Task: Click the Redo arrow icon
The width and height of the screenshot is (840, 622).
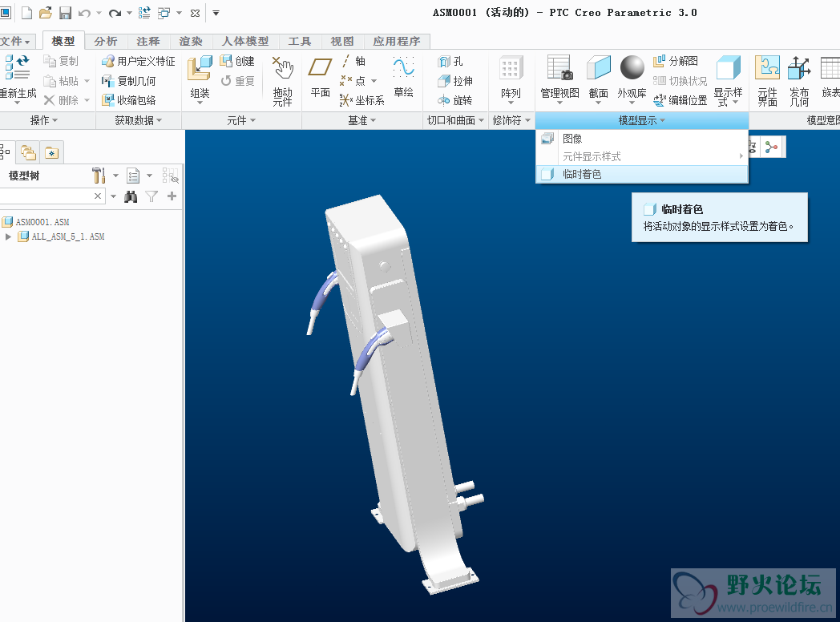Action: [x=115, y=13]
